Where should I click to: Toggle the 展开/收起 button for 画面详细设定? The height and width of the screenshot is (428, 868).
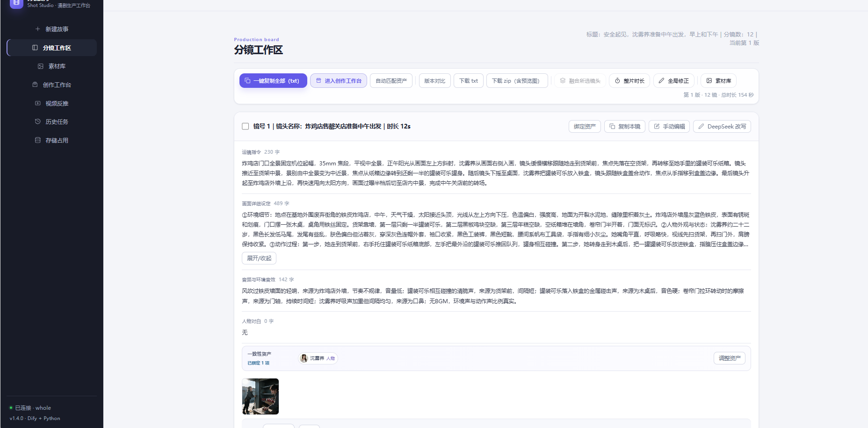[259, 258]
